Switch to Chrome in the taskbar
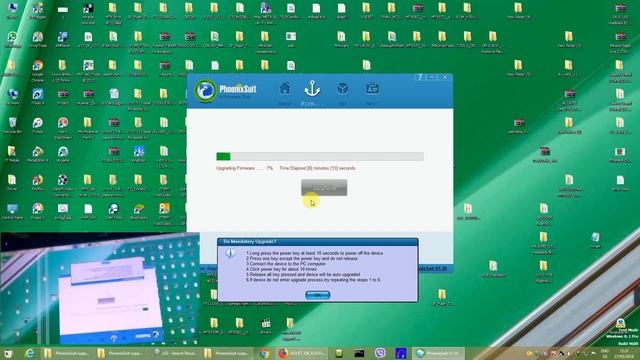This screenshot has height=360, width=640. click(x=264, y=353)
